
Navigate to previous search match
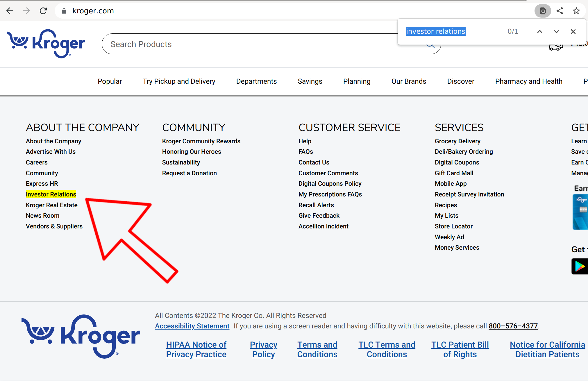(x=539, y=31)
